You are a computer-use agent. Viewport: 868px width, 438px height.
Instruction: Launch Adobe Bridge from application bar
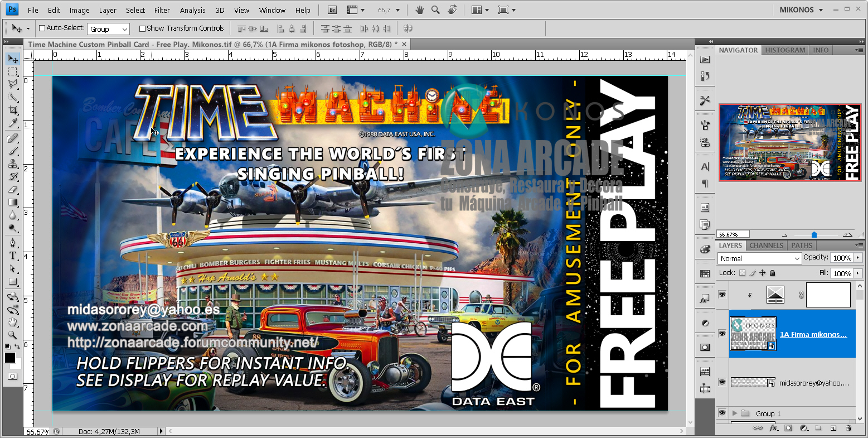point(332,10)
